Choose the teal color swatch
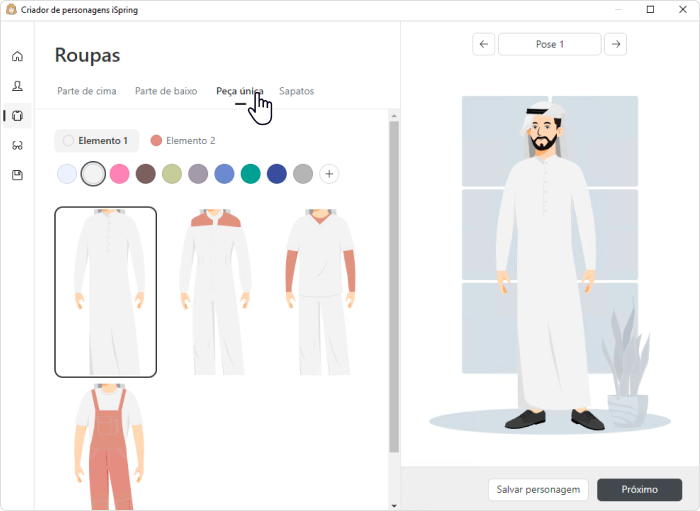 click(250, 174)
